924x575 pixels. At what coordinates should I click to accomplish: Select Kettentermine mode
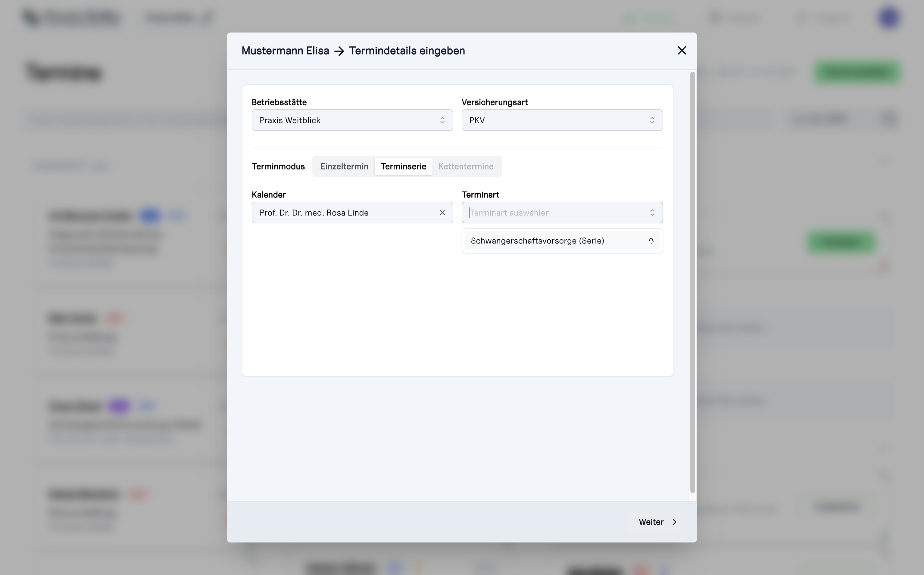click(466, 166)
